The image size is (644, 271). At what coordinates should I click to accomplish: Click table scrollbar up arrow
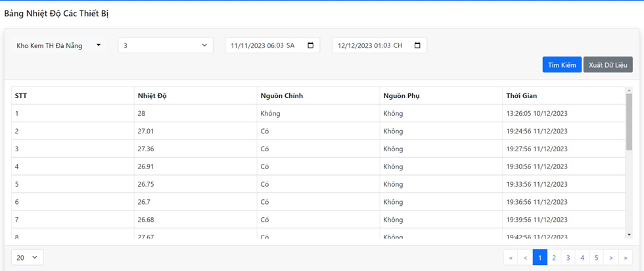tap(629, 91)
